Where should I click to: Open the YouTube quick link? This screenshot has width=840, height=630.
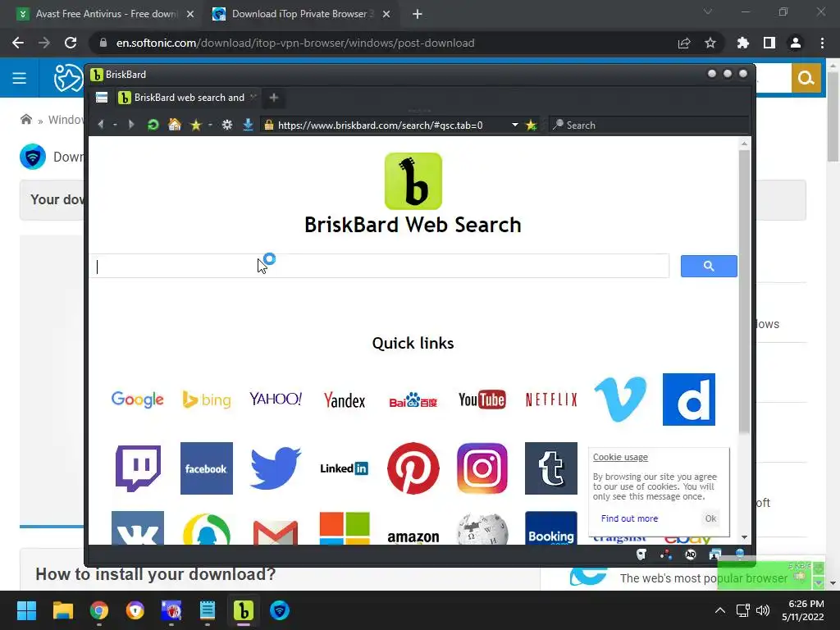point(482,399)
